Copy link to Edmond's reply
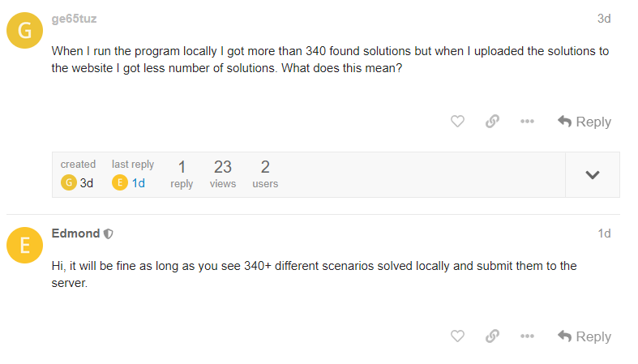Image resolution: width=638 pixels, height=364 pixels. coord(492,336)
